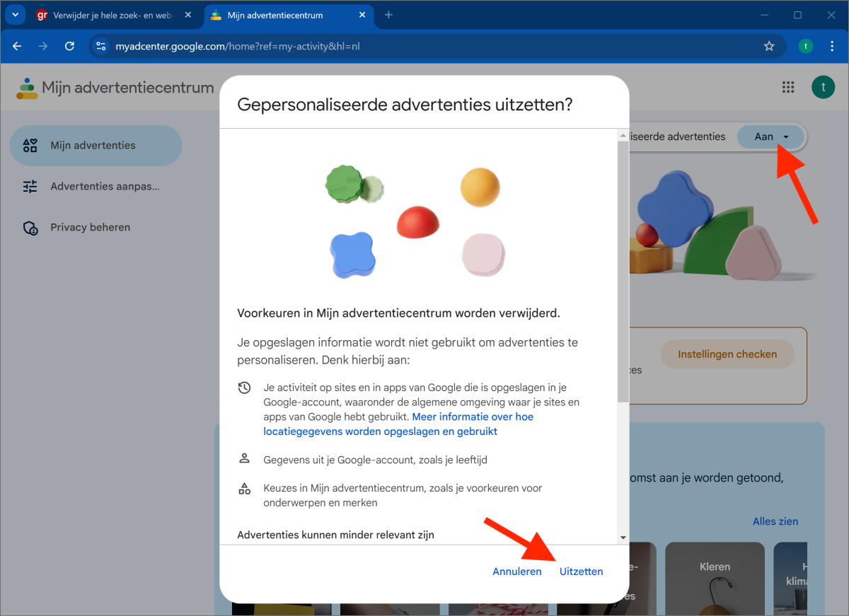Click the dialog scrollbar down arrow

(623, 537)
